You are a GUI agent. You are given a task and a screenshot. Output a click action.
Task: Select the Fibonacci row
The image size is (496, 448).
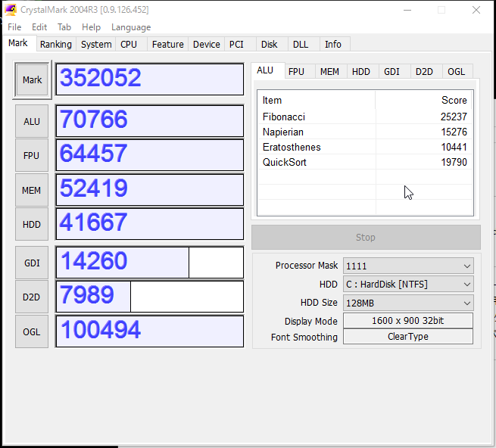pyautogui.click(x=365, y=117)
